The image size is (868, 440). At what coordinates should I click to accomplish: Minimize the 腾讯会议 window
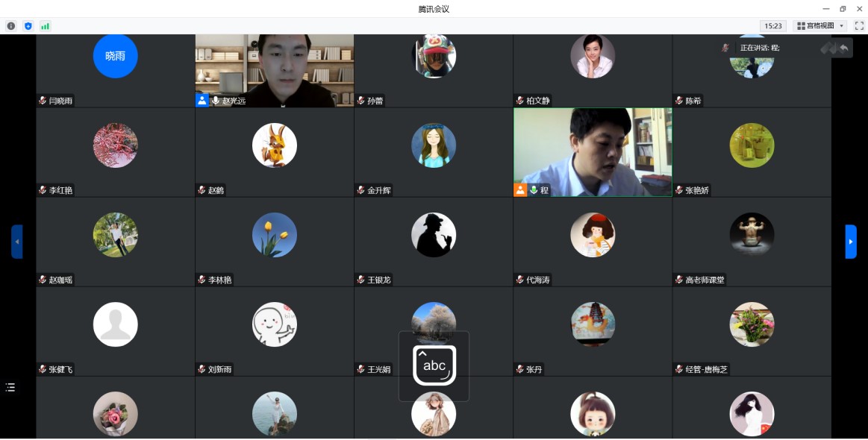point(826,9)
